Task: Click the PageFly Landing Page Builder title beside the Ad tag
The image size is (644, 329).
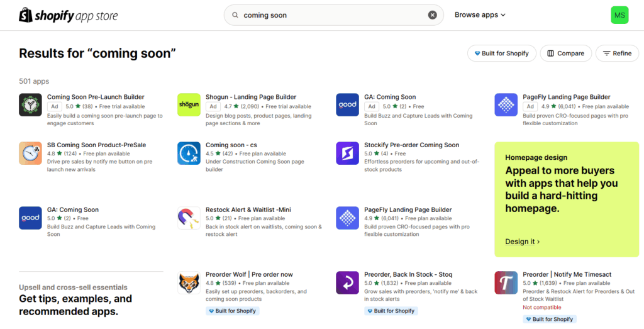Action: (x=567, y=97)
